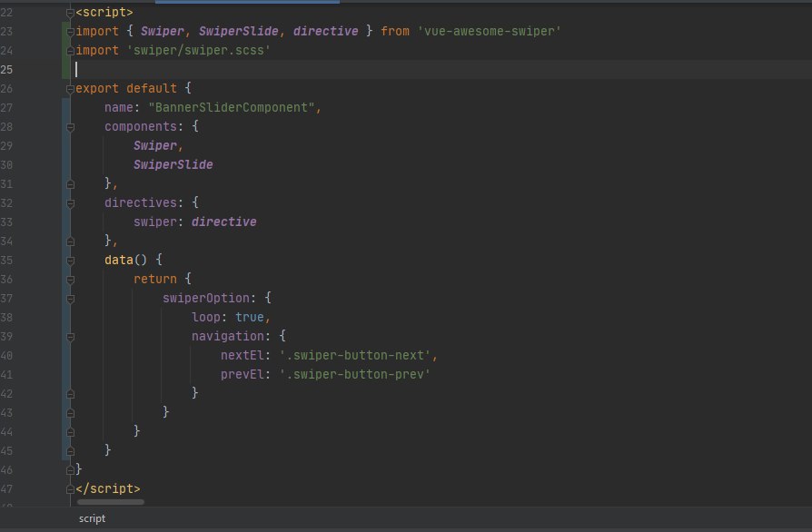Viewport: 812px width, 532px height.
Task: Click the closing </script> tag text
Action: coord(108,488)
